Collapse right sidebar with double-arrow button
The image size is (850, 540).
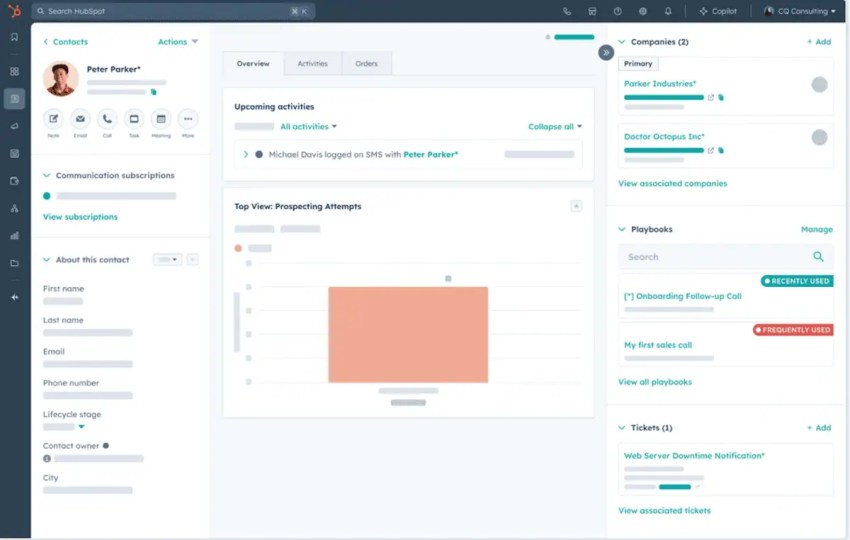[x=606, y=53]
